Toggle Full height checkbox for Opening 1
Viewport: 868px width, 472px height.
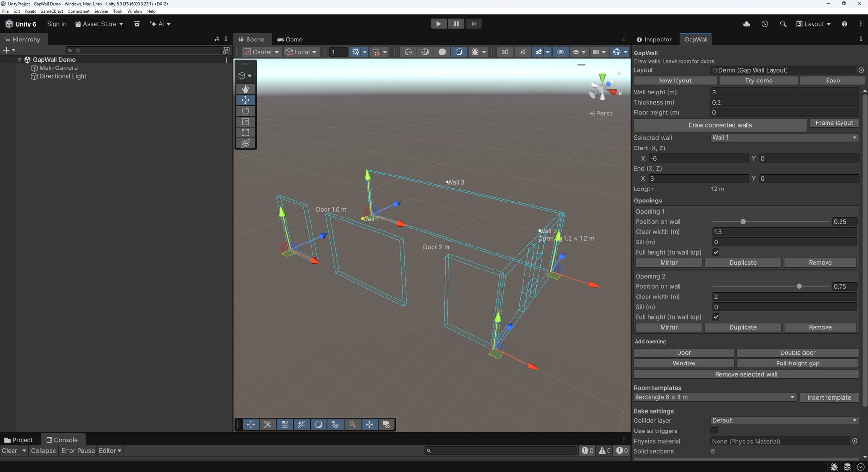(x=716, y=252)
